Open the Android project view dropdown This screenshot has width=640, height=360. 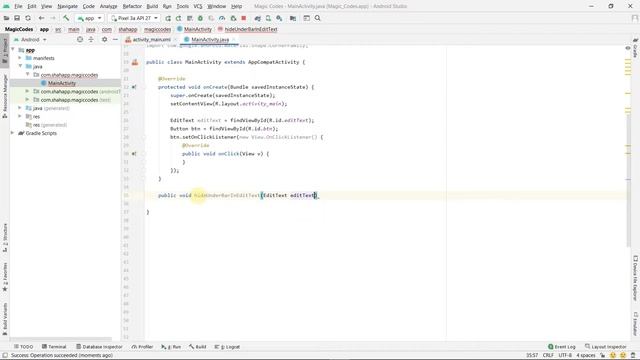30,40
